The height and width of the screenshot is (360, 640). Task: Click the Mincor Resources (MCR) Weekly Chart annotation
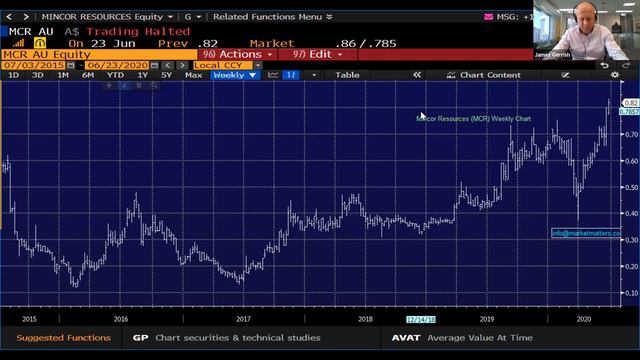point(473,119)
